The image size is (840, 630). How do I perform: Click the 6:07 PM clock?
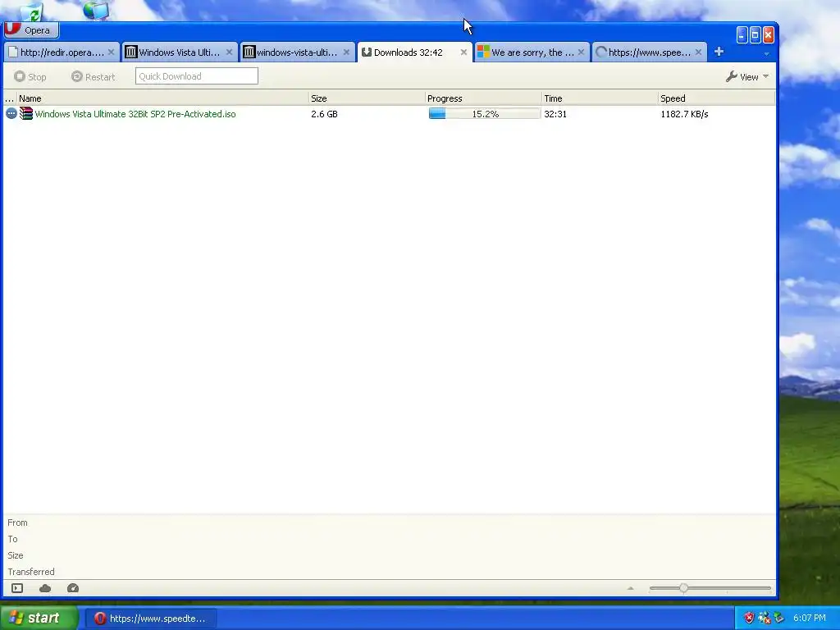click(x=810, y=618)
